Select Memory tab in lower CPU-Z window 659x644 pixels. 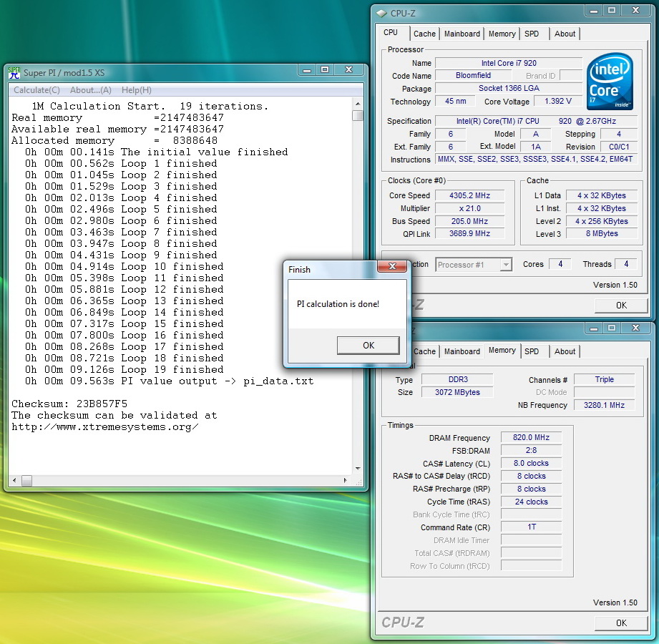(502, 350)
